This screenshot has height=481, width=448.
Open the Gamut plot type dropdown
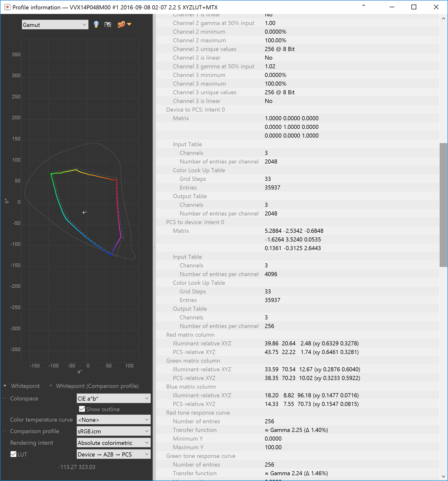[55, 25]
